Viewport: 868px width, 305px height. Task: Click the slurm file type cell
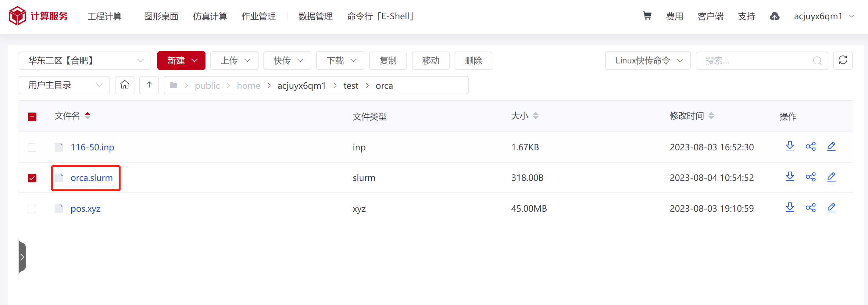(x=364, y=178)
